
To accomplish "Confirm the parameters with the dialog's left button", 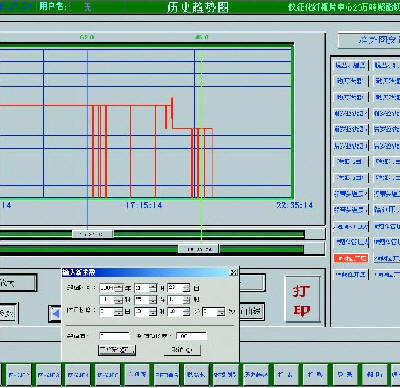I will (117, 350).
